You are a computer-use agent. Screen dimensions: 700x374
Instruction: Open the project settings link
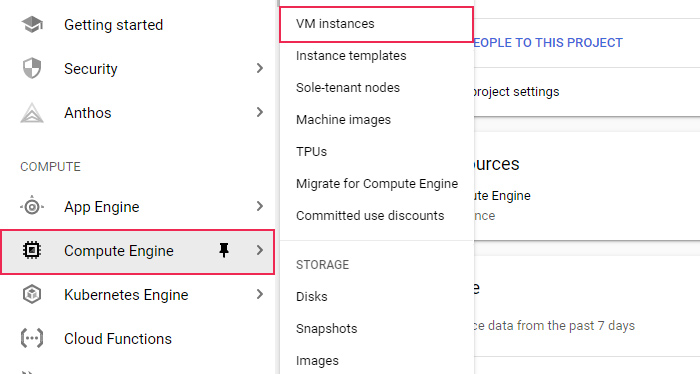[516, 91]
